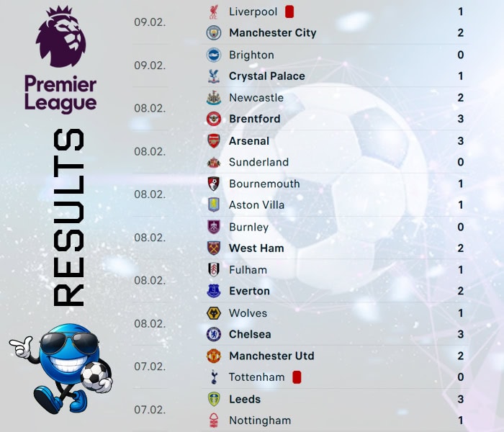Select the Tottenham crest icon
The height and width of the screenshot is (432, 504).
coord(213,377)
